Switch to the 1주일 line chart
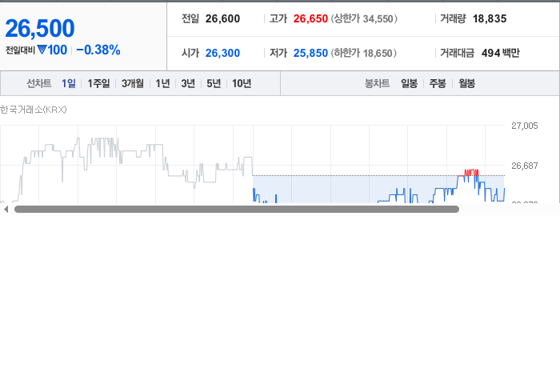 [x=98, y=83]
